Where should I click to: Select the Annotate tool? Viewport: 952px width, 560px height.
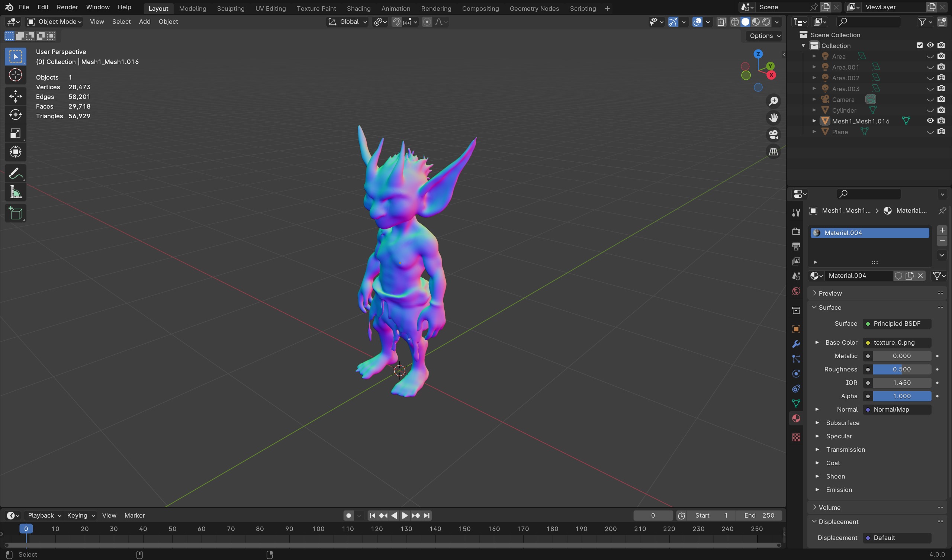point(16,173)
